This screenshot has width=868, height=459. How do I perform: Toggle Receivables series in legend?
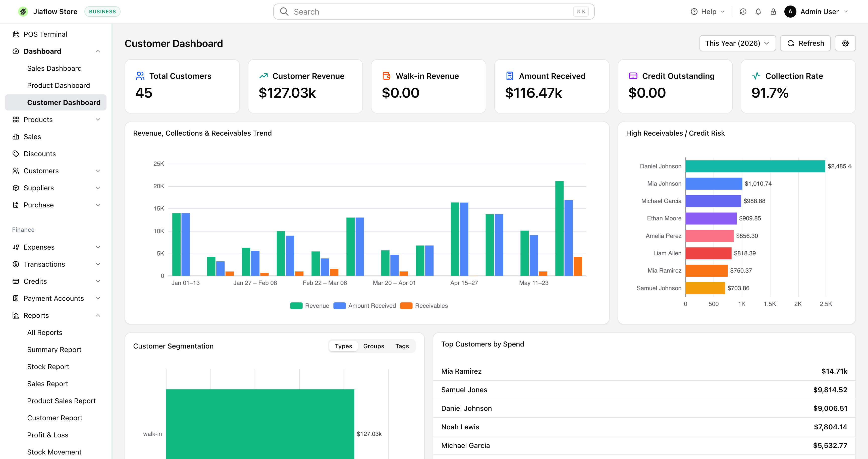(424, 305)
